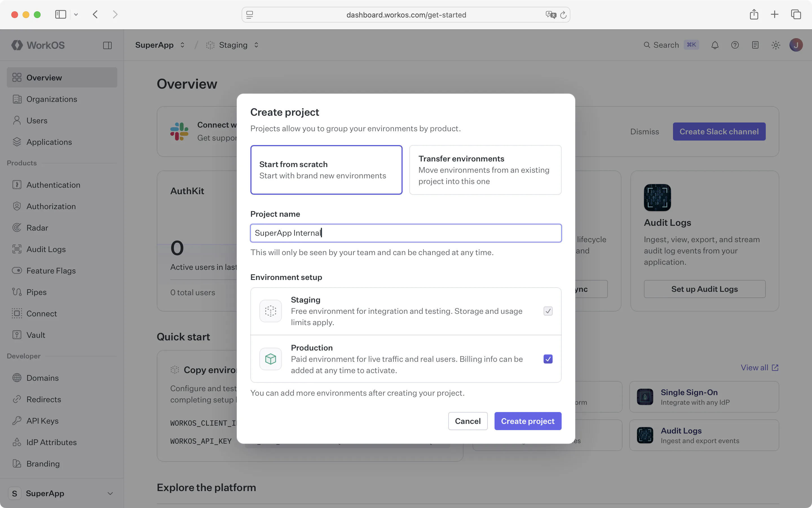This screenshot has width=812, height=508.
Task: Click the Safari address bar
Action: [406, 15]
